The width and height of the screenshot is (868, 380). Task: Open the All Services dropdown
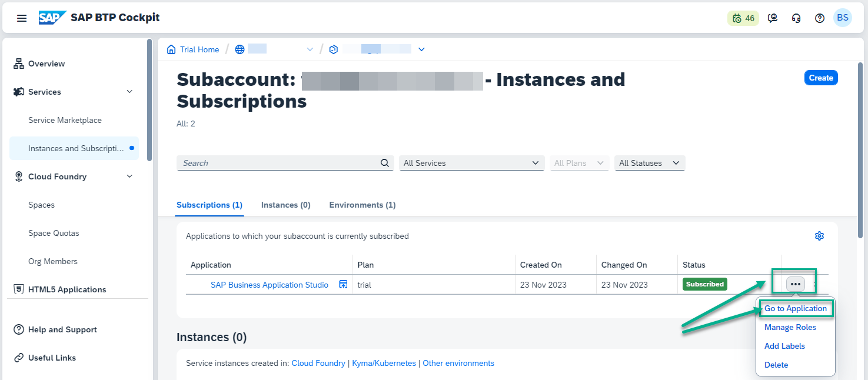pyautogui.click(x=471, y=163)
